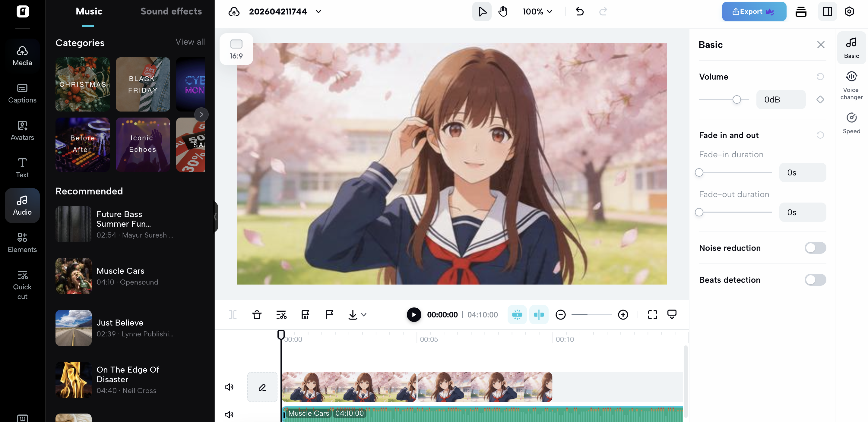Select the Music tab
The image size is (868, 422).
[89, 11]
